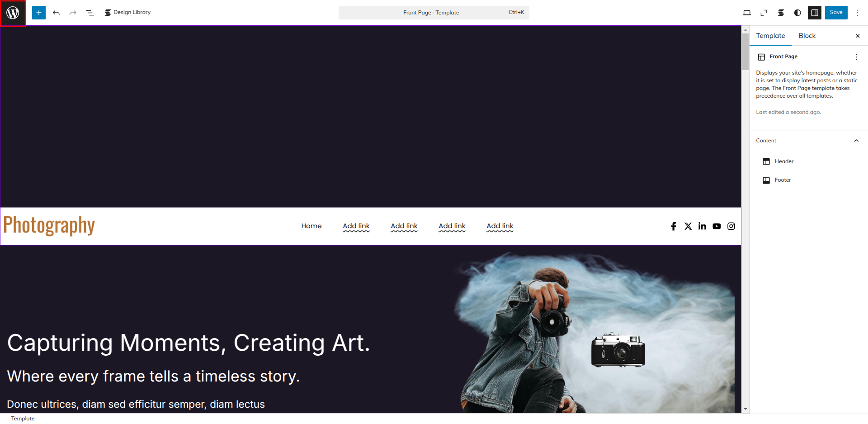Open Front Page template actions menu
Viewport: 868px width, 424px height.
[x=856, y=57]
